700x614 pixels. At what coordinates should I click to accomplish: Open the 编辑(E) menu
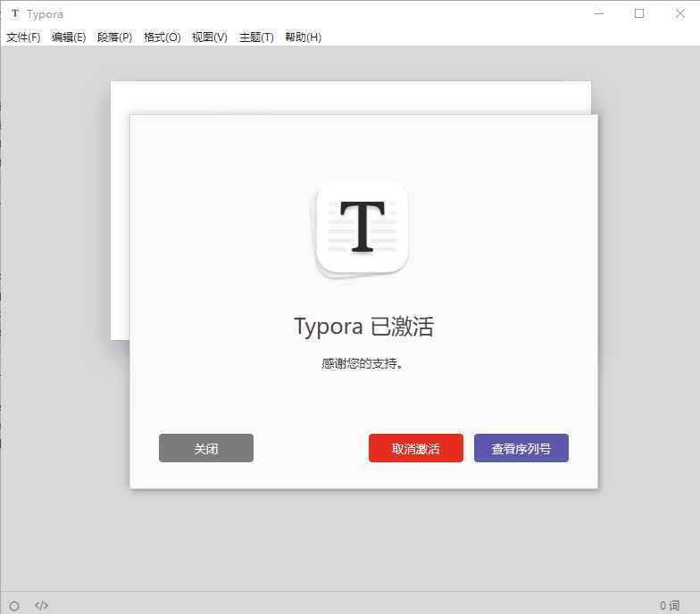[69, 37]
